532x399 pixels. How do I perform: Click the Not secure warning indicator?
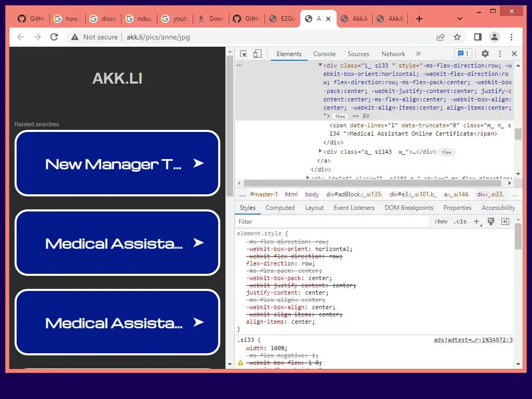click(x=95, y=37)
